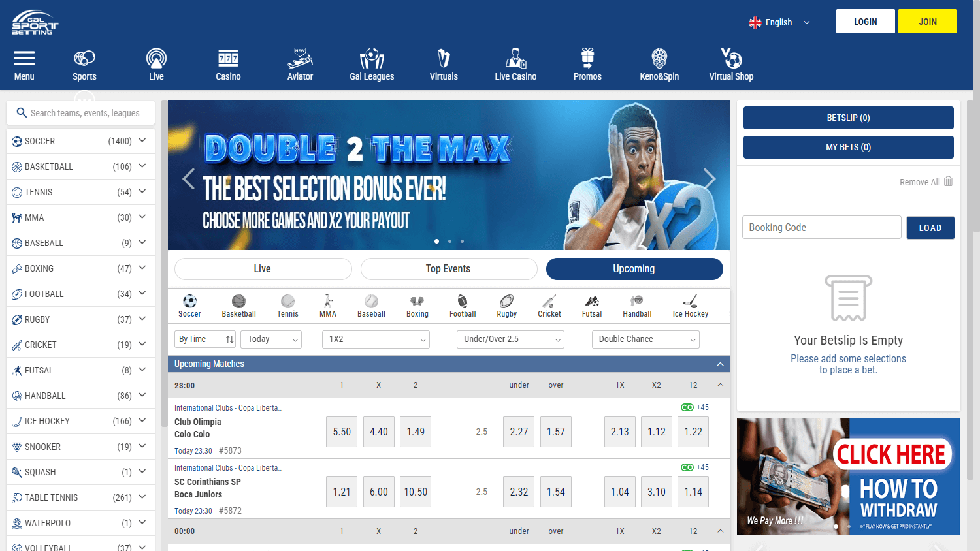Open the Live Casino dealer icon
The image size is (980, 551).
click(515, 58)
